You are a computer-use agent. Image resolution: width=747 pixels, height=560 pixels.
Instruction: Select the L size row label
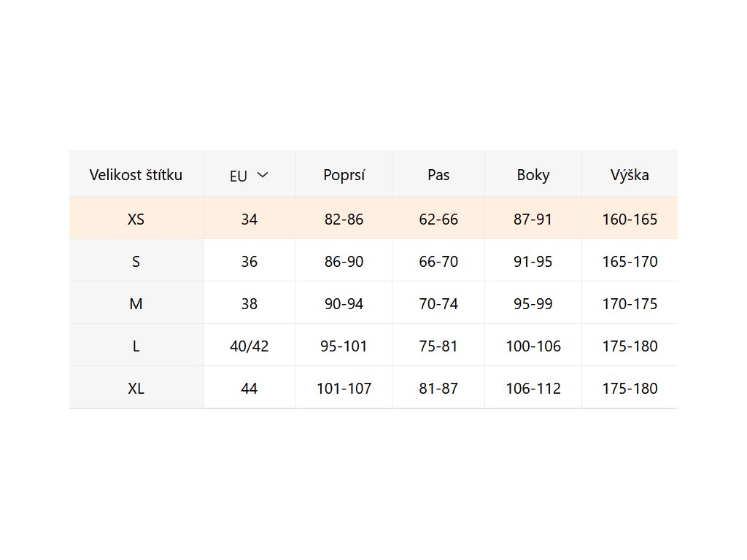[x=136, y=346]
